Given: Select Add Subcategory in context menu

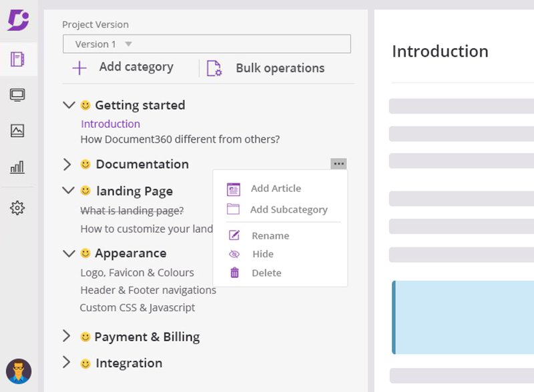Looking at the screenshot, I should tap(288, 209).
